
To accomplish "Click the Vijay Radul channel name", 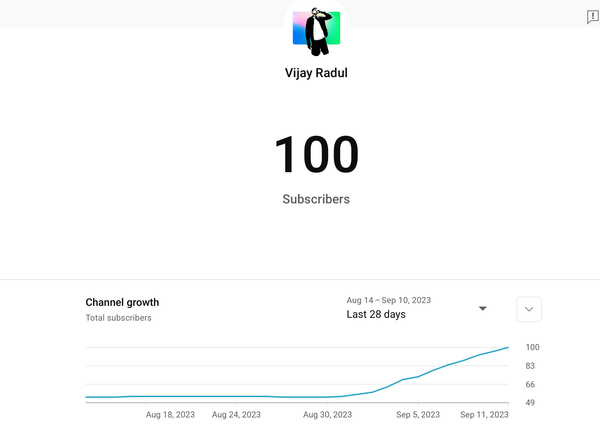I will pyautogui.click(x=316, y=73).
